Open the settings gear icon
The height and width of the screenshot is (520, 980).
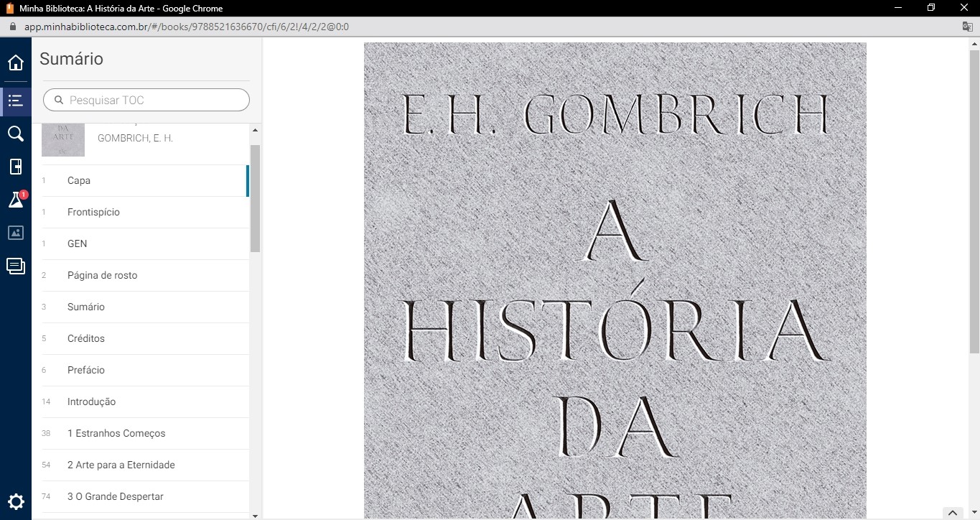pos(16,501)
